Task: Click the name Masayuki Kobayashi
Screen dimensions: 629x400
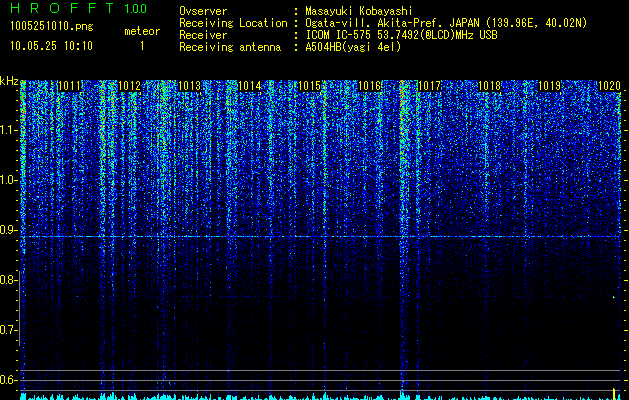Action: [359, 11]
